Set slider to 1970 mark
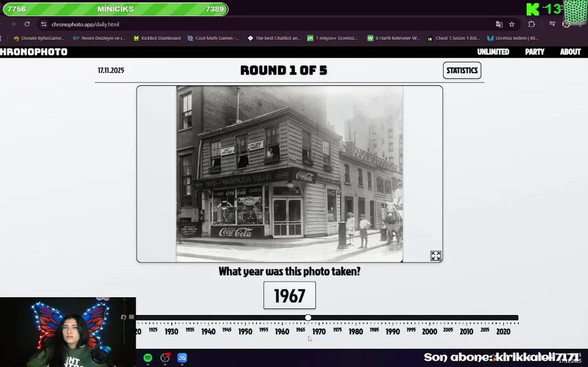Viewport: 588px width, 367px height. (319, 331)
